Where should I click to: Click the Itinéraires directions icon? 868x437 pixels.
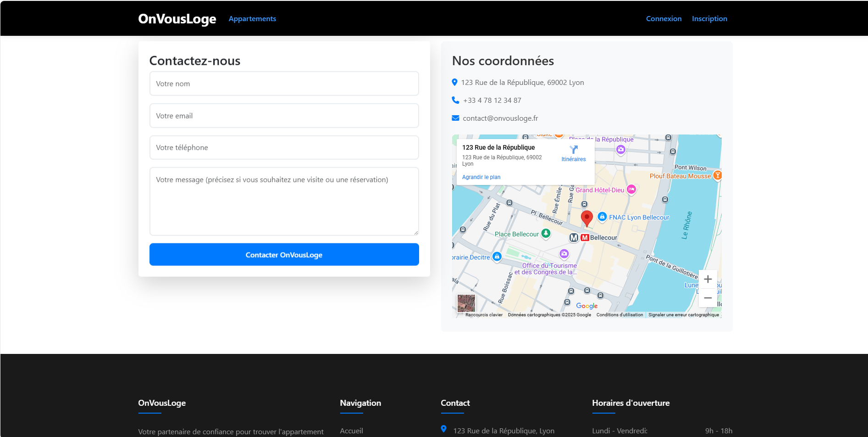[x=574, y=150]
